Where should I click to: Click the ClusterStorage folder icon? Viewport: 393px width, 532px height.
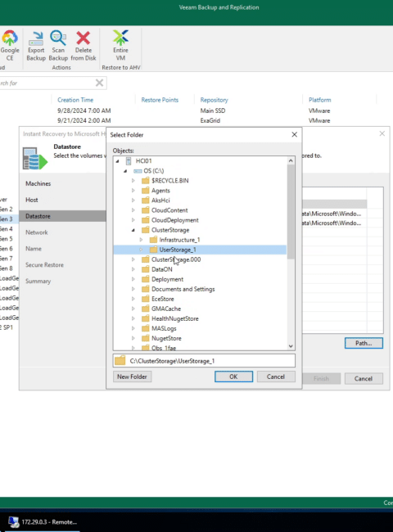tap(146, 230)
